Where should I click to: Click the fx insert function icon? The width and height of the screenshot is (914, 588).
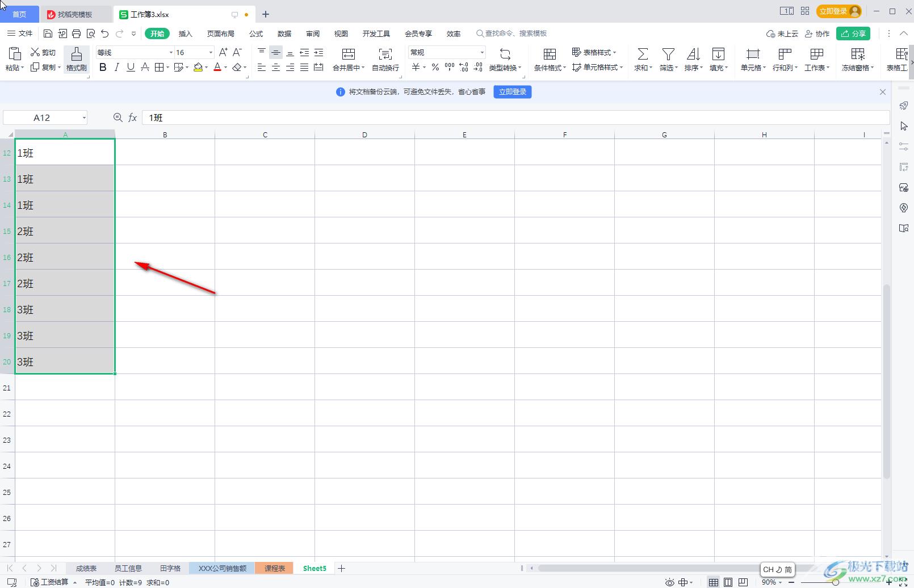tap(132, 117)
